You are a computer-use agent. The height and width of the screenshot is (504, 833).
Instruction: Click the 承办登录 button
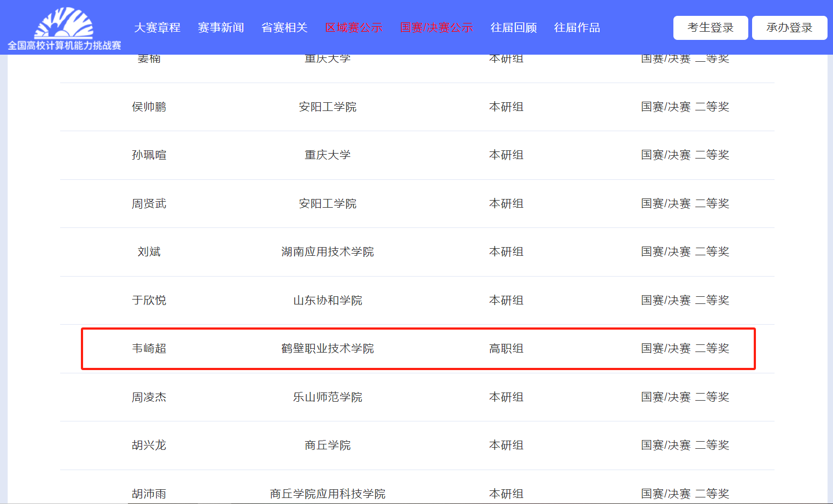click(x=790, y=28)
